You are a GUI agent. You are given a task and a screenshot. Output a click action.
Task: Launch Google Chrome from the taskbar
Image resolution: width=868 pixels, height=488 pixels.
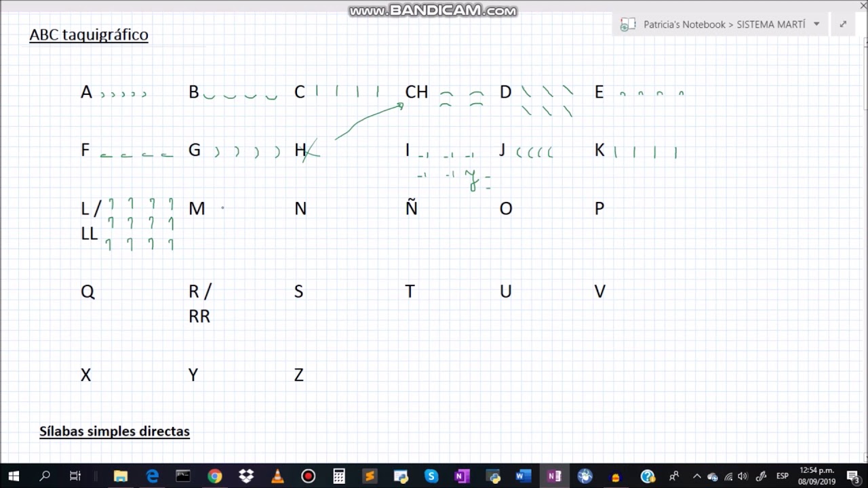(214, 476)
